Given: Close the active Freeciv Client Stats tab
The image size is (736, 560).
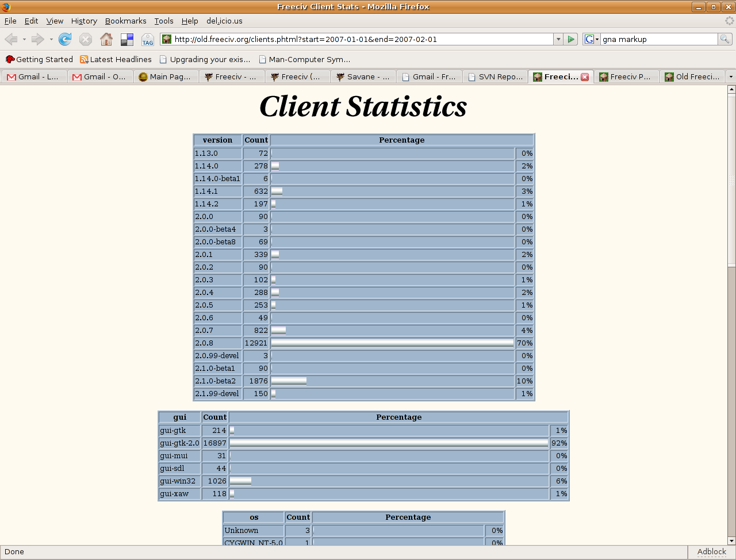Looking at the screenshot, I should 585,77.
